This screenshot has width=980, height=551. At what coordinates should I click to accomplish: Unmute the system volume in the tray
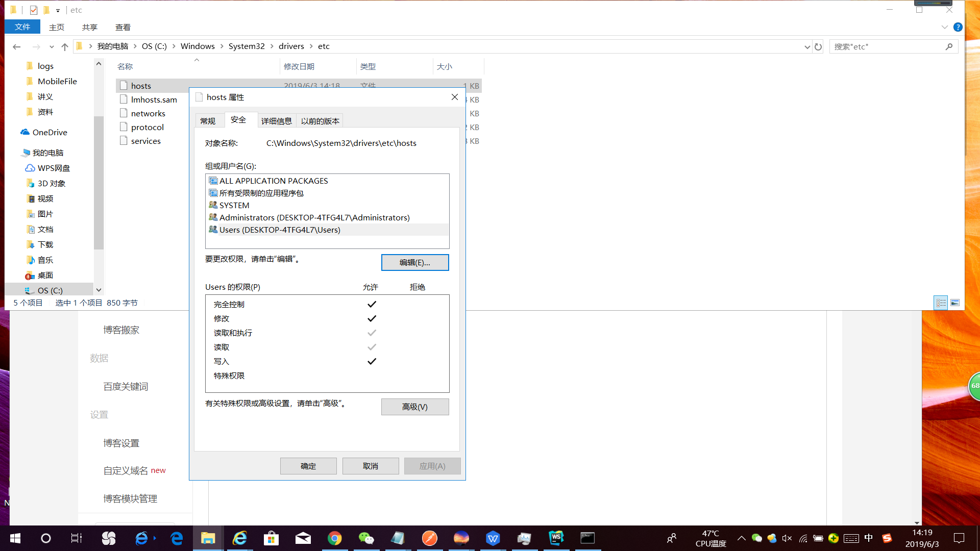787,538
